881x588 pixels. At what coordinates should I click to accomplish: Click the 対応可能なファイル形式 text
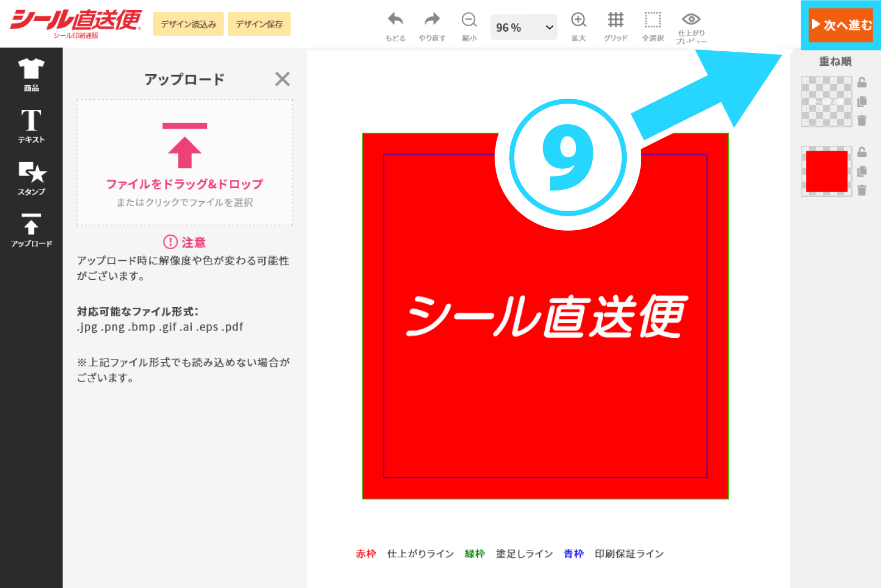pos(138,312)
